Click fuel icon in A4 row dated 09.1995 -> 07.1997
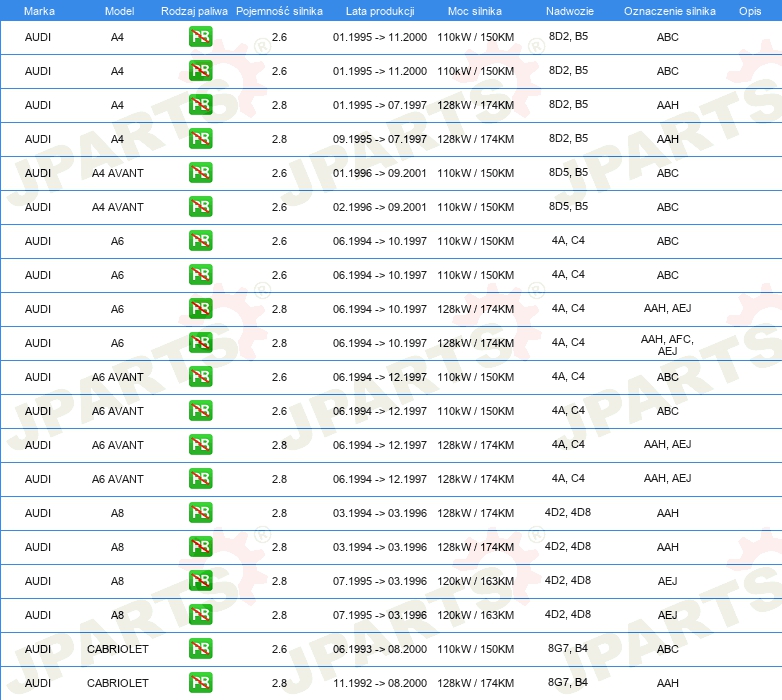This screenshot has height=700, width=782. coord(200,139)
